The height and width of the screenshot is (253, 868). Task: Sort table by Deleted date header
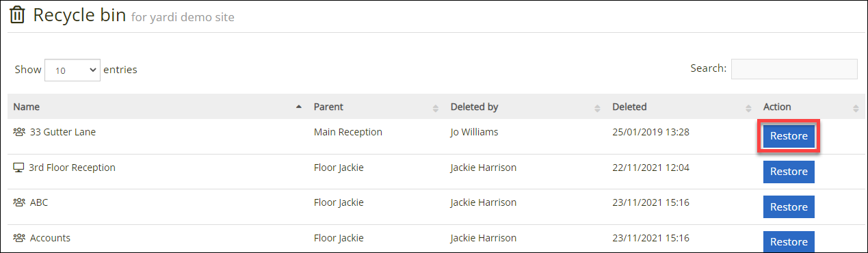click(629, 107)
